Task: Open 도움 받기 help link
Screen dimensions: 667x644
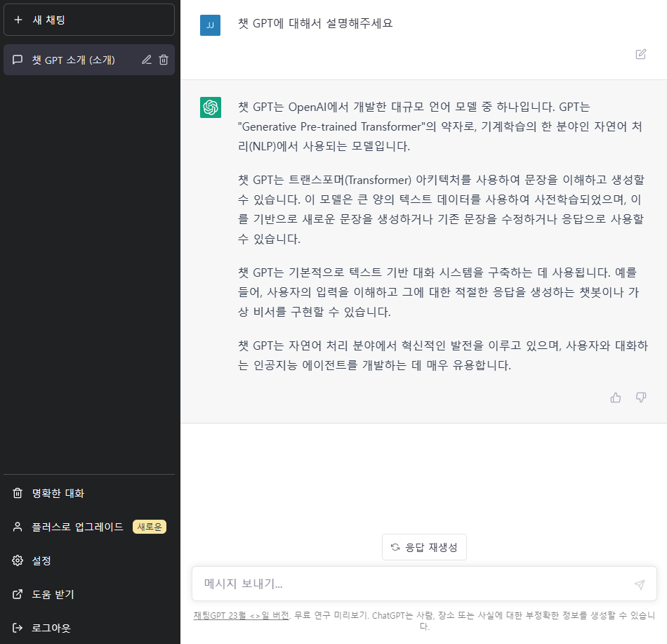Action: click(89, 594)
